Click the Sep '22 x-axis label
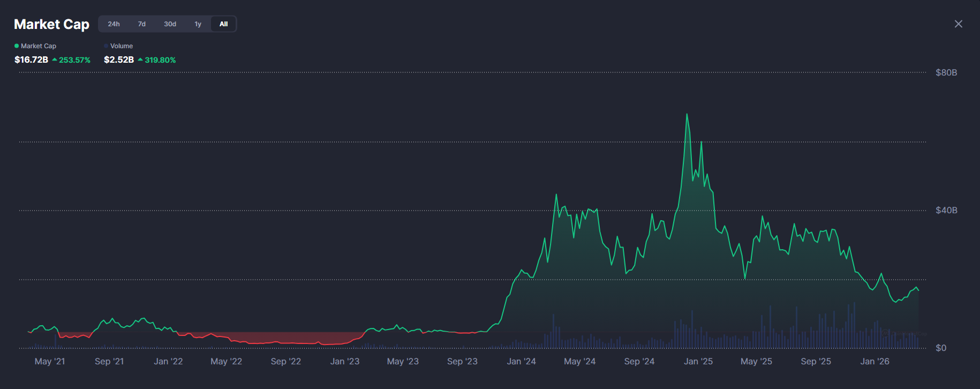The image size is (980, 389). point(286,361)
